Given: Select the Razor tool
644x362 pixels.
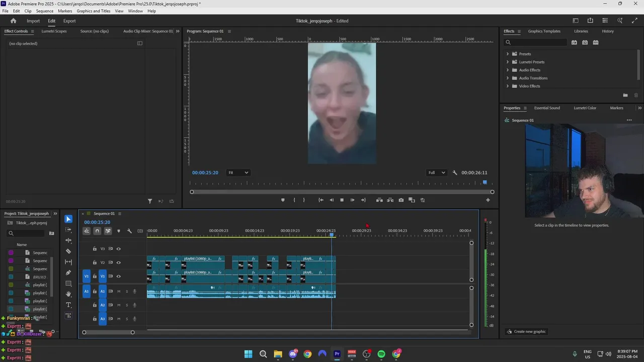Looking at the screenshot, I should tap(68, 251).
